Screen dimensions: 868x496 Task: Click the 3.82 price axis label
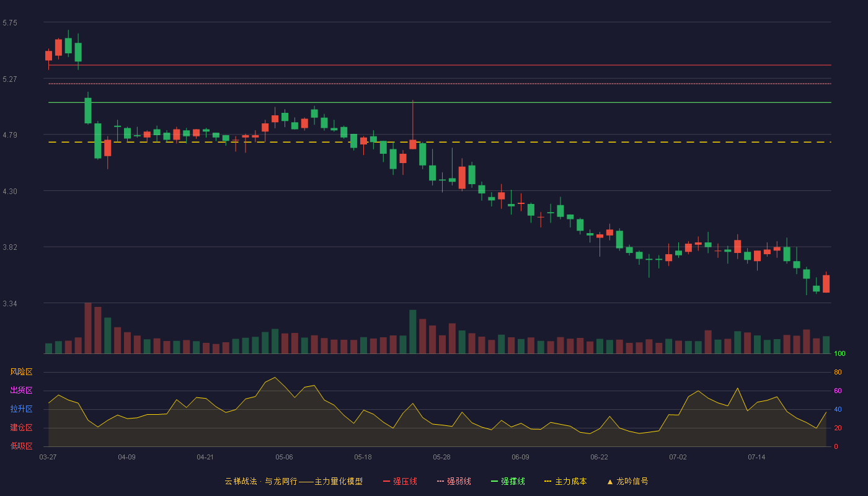click(x=10, y=247)
